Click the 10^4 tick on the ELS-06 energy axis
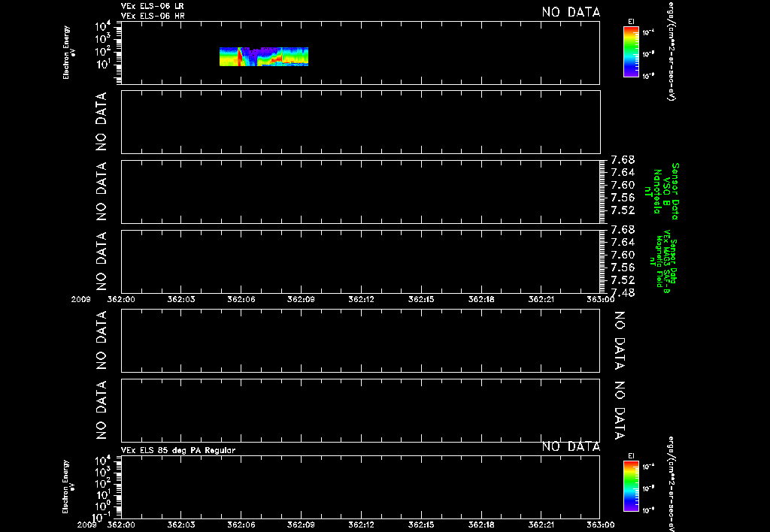Image resolution: width=770 pixels, height=532 pixels. (104, 26)
